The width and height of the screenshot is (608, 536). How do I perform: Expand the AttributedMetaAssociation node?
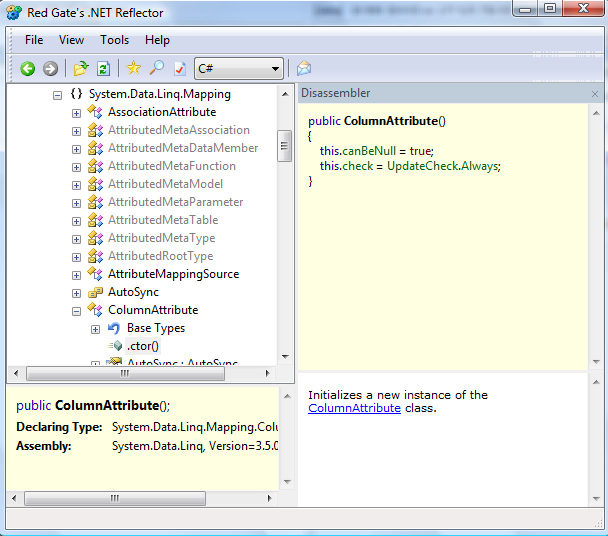(x=76, y=131)
